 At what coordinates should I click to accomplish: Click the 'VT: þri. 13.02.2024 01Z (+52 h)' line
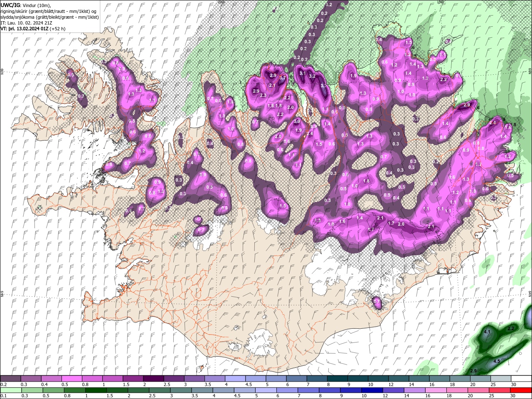tap(33, 28)
